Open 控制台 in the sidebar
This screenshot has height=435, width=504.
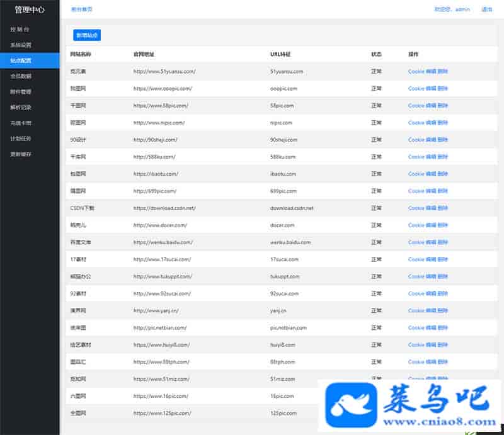(19, 30)
